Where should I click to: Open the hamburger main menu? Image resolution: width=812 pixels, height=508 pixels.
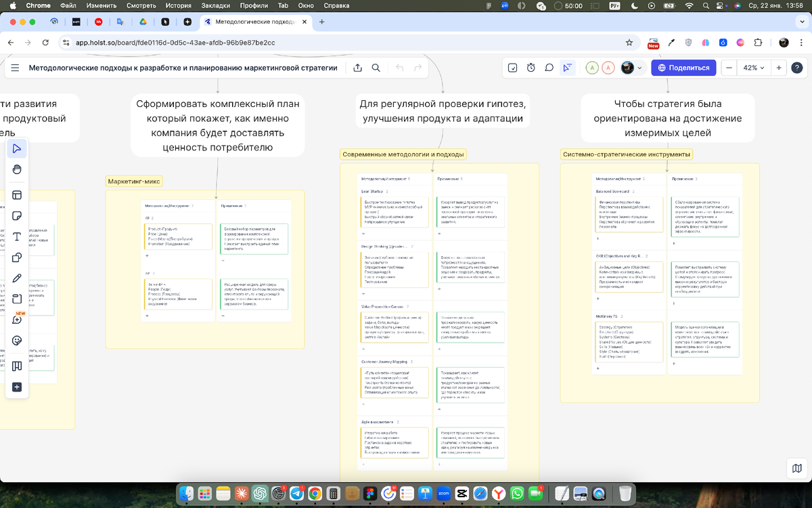click(15, 68)
